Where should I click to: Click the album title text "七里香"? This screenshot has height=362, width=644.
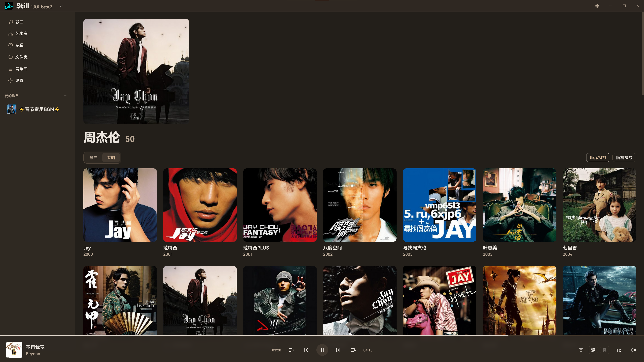(x=570, y=248)
